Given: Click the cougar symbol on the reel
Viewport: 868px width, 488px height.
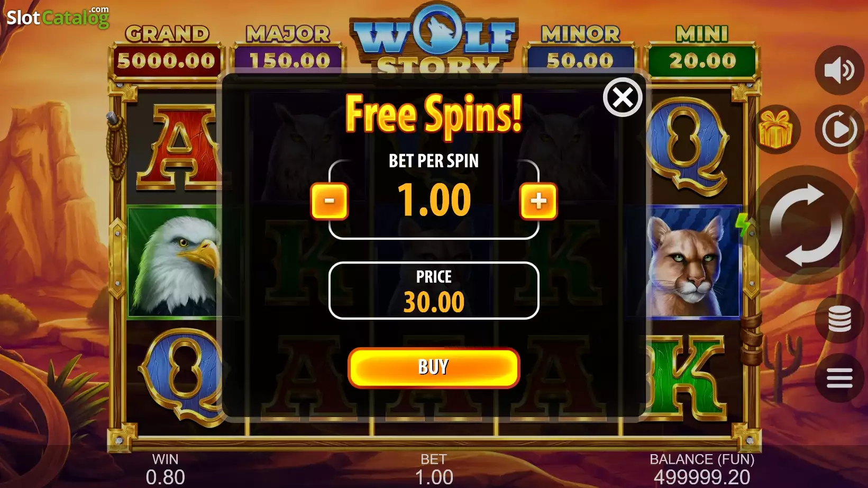Looking at the screenshot, I should (x=693, y=262).
